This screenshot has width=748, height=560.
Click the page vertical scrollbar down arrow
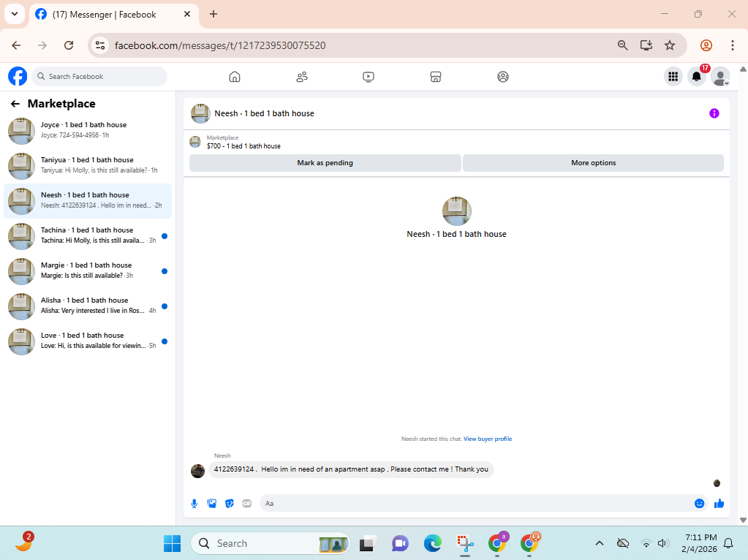(743, 520)
